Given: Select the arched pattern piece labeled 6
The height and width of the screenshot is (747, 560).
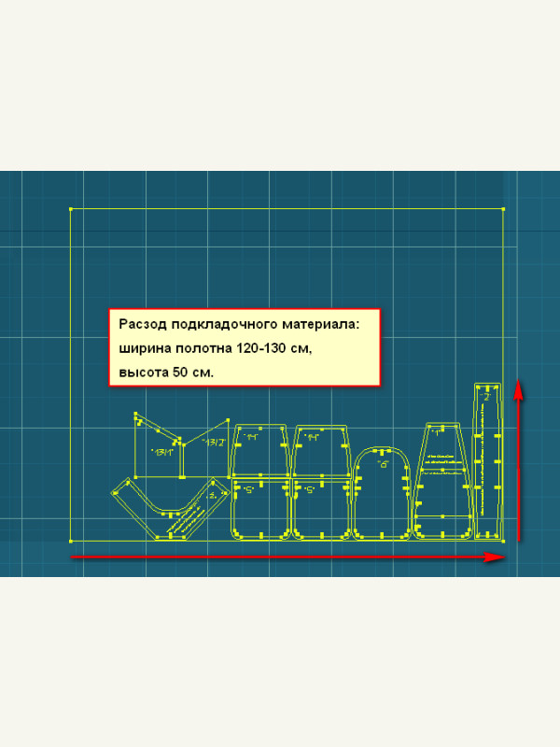Looking at the screenshot, I should pos(383,494).
